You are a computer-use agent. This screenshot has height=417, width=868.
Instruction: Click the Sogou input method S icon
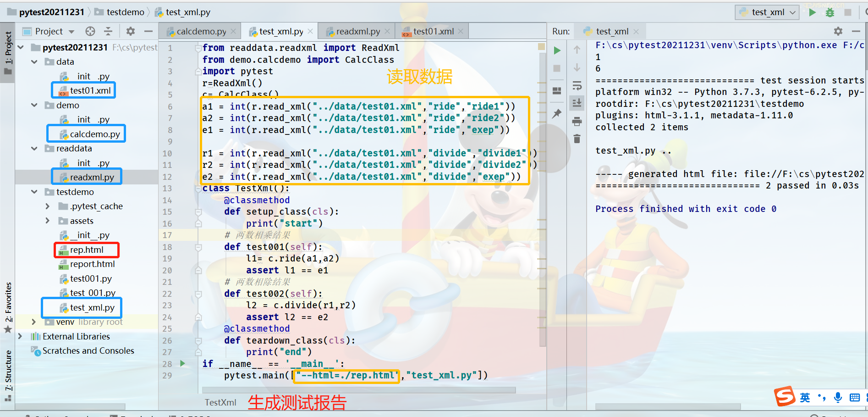(x=785, y=397)
